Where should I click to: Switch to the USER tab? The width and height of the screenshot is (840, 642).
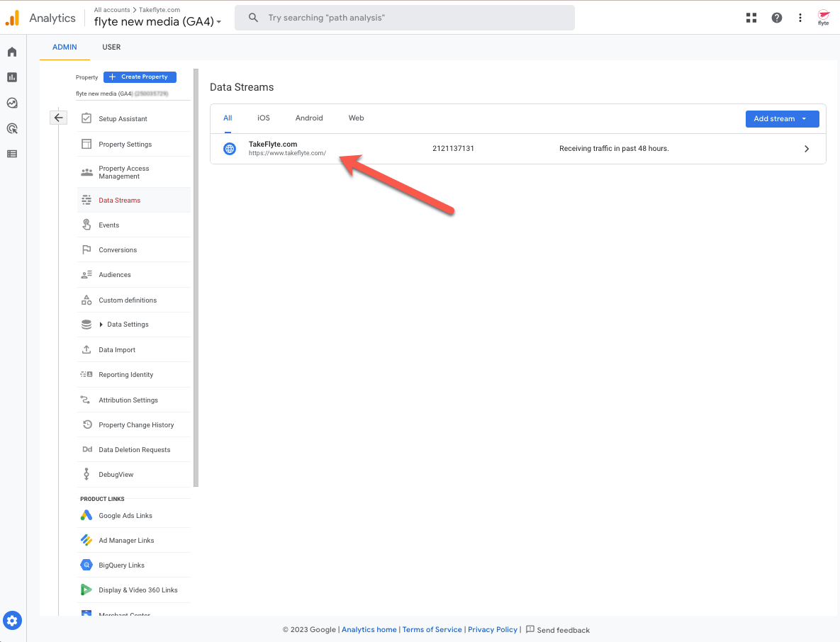(111, 47)
